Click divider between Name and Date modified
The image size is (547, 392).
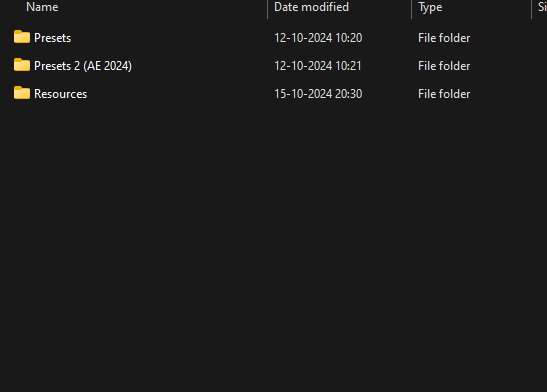(x=268, y=9)
